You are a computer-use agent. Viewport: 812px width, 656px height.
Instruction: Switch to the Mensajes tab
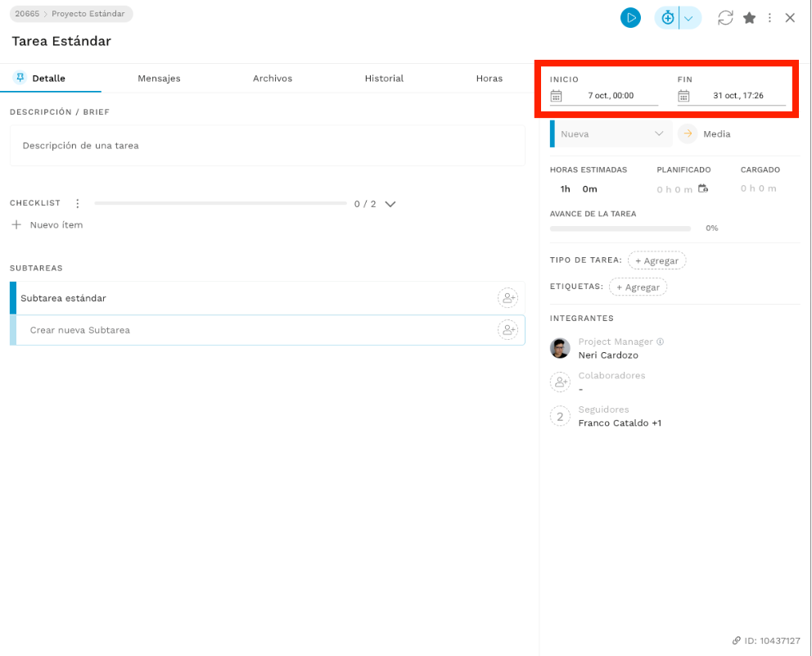coord(159,79)
